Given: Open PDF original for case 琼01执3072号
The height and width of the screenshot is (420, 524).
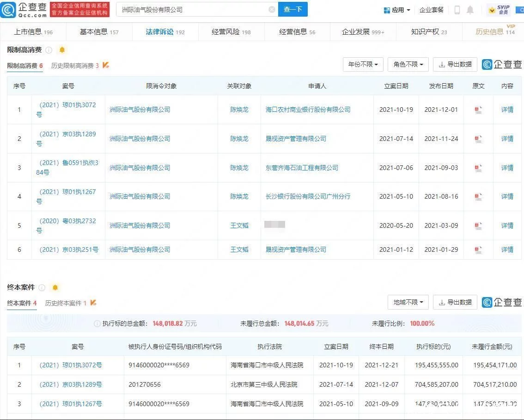Looking at the screenshot, I should pyautogui.click(x=478, y=110).
